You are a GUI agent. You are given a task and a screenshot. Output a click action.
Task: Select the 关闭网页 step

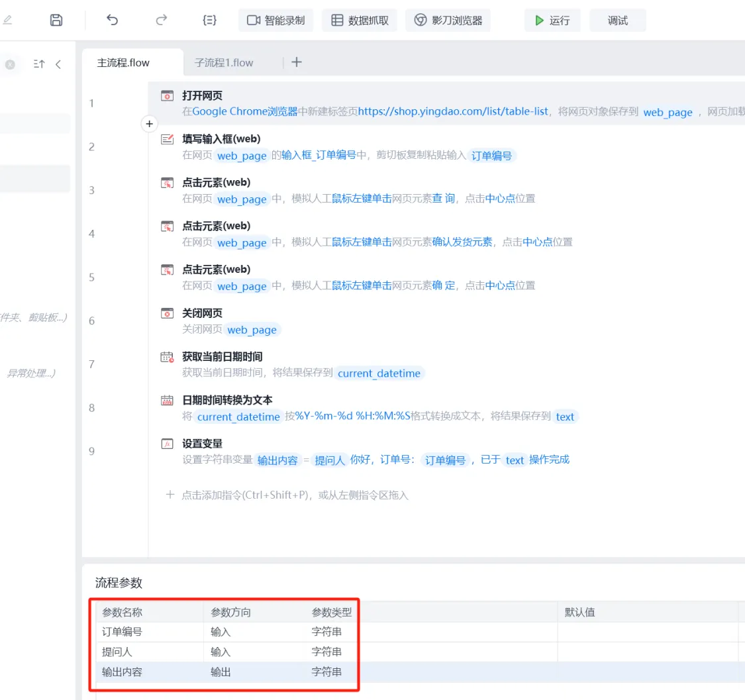click(x=203, y=313)
